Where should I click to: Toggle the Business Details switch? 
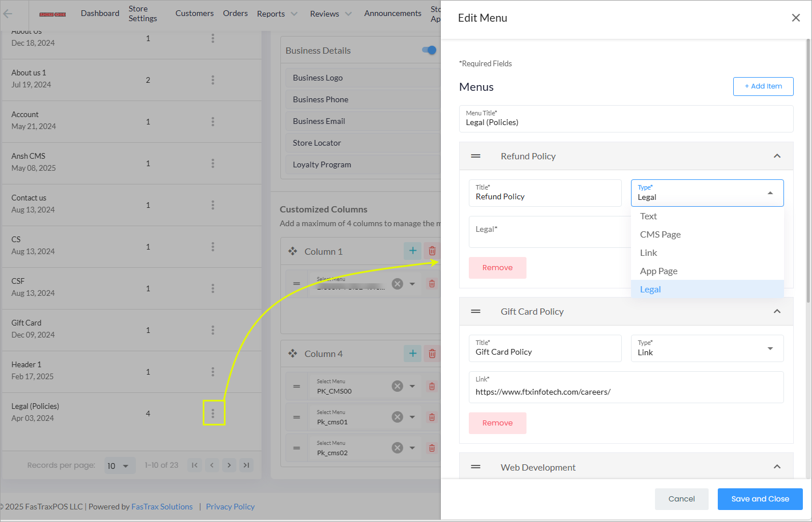(x=429, y=50)
